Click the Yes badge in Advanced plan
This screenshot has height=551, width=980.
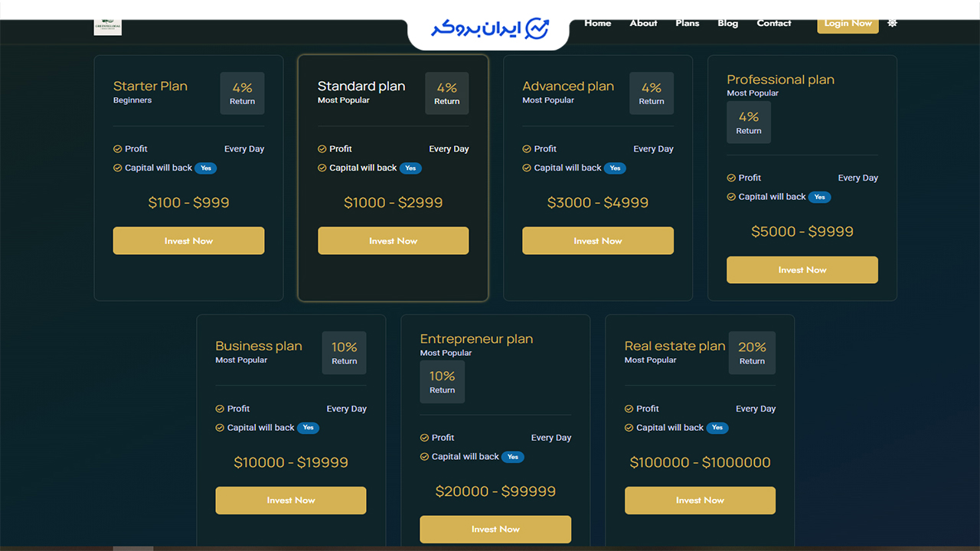[x=615, y=168]
